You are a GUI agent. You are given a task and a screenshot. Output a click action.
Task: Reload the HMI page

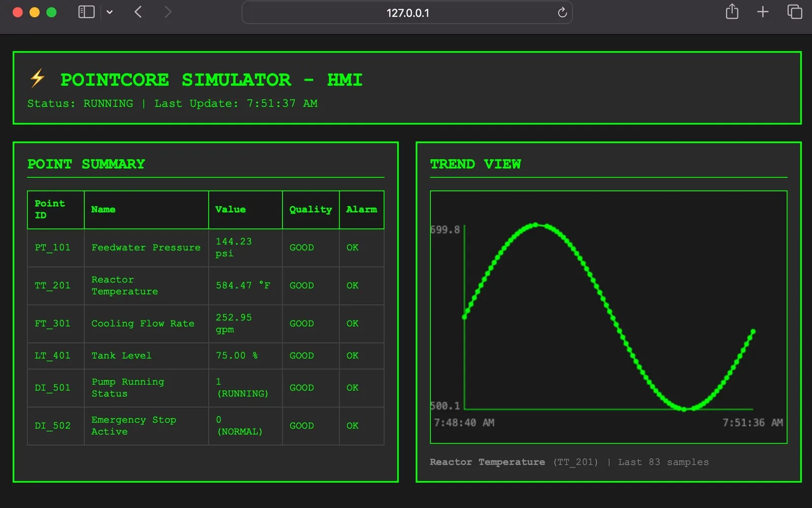(561, 12)
